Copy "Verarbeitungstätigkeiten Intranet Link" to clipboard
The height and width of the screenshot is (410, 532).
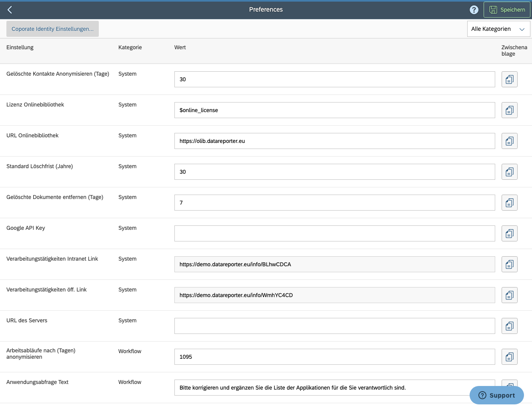pyautogui.click(x=509, y=264)
